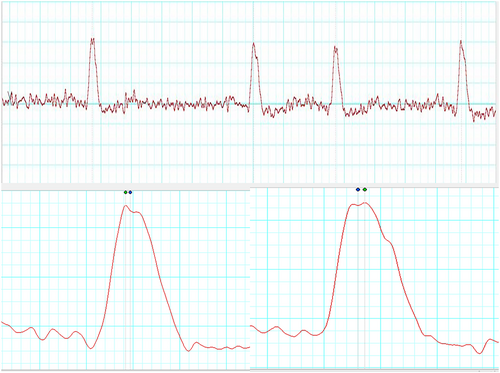Select the gray cursor line under the bottom-left green marker
Image resolution: width=500 pixels, height=373 pixels.
tap(125, 283)
